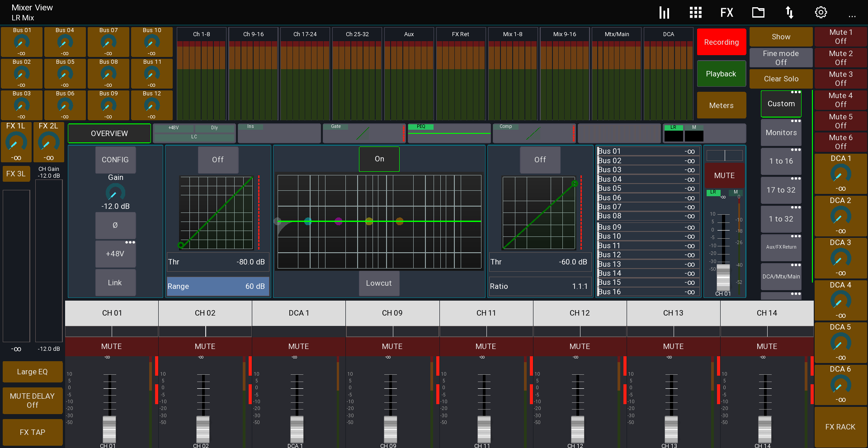Click the app grid icon in the top bar
The width and height of the screenshot is (868, 448).
pyautogui.click(x=695, y=12)
